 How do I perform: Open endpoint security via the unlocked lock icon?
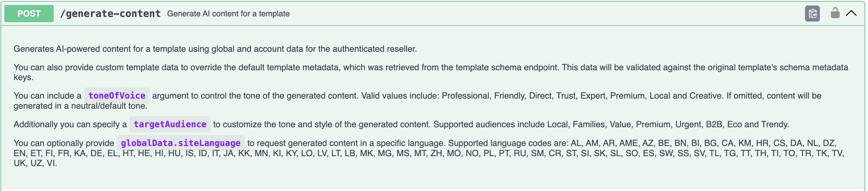point(836,14)
